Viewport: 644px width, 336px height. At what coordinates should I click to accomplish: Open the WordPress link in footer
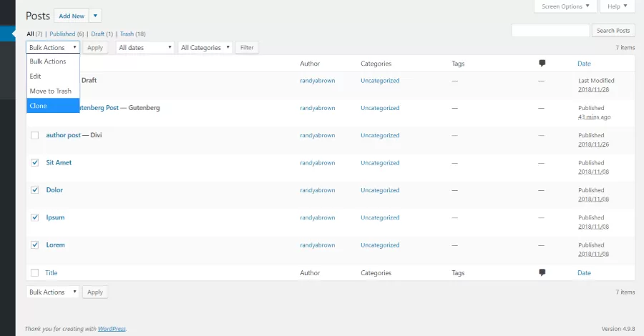(x=112, y=329)
